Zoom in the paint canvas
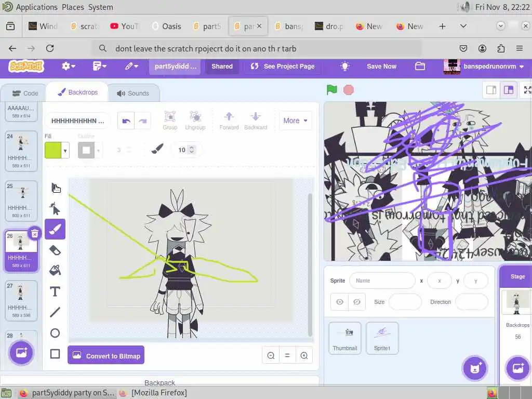The width and height of the screenshot is (532, 399). coord(304,355)
